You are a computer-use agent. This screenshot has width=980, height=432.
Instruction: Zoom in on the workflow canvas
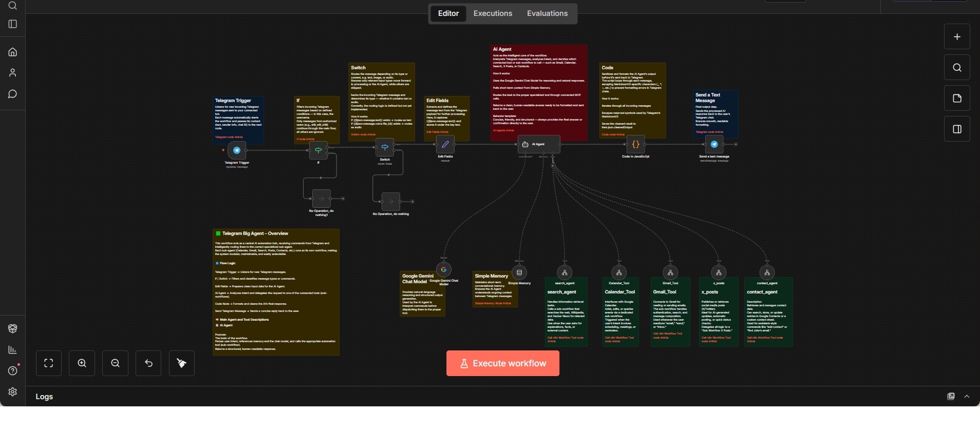82,363
